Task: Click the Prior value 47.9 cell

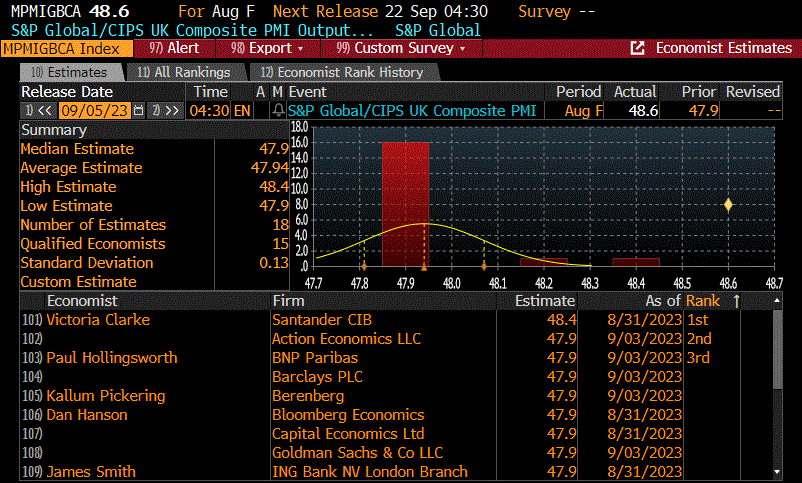Action: pyautogui.click(x=690, y=111)
